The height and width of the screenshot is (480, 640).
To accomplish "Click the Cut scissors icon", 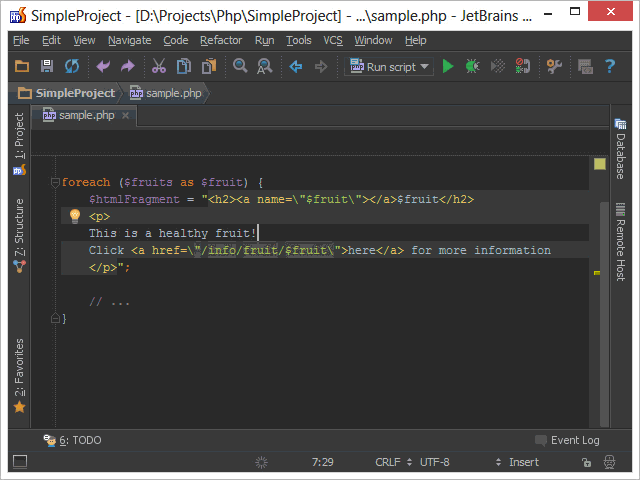I will point(158,67).
